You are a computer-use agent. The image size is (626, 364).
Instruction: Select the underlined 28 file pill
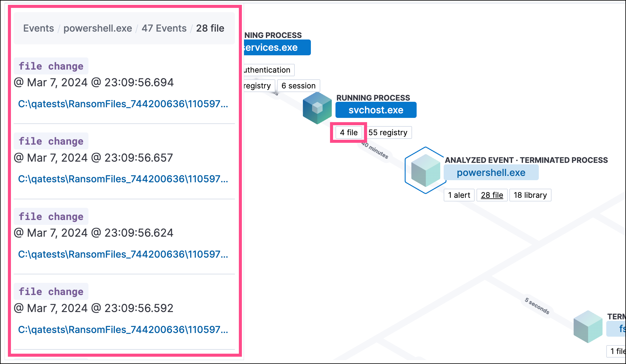pos(492,195)
